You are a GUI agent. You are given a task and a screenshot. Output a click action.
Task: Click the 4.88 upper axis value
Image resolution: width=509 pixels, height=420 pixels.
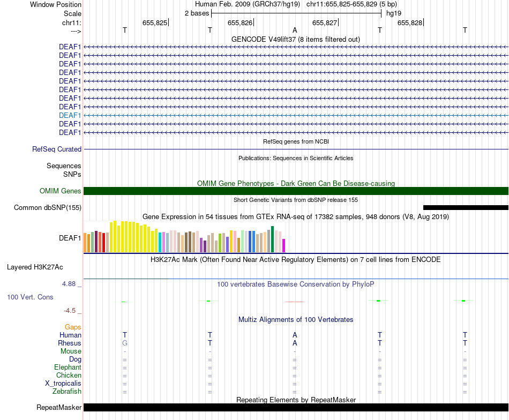69,284
